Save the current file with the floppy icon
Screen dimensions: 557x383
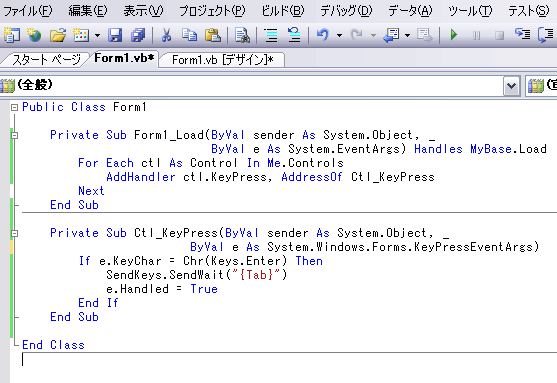point(115,35)
